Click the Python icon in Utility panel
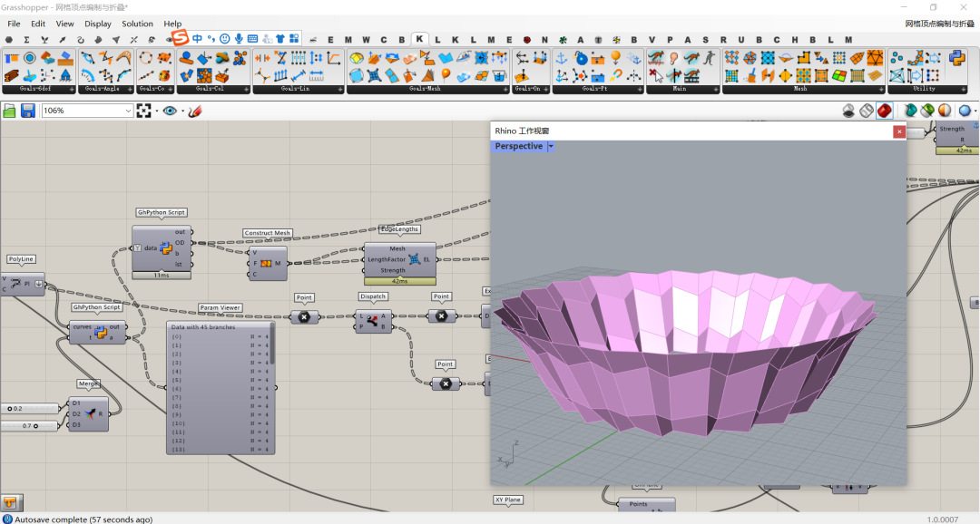 pyautogui.click(x=956, y=59)
